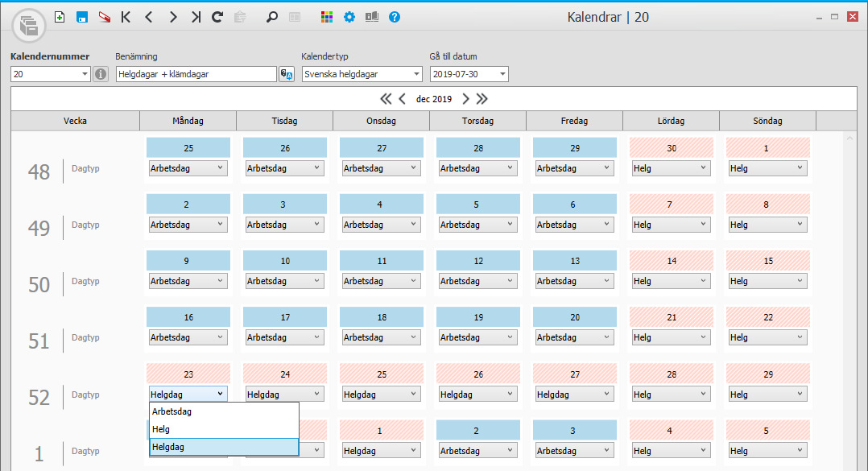
Task: Open settings via the gear icon
Action: pyautogui.click(x=349, y=17)
